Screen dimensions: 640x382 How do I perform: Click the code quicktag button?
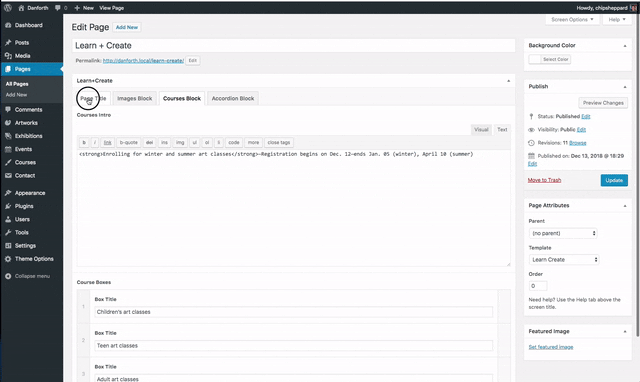234,142
